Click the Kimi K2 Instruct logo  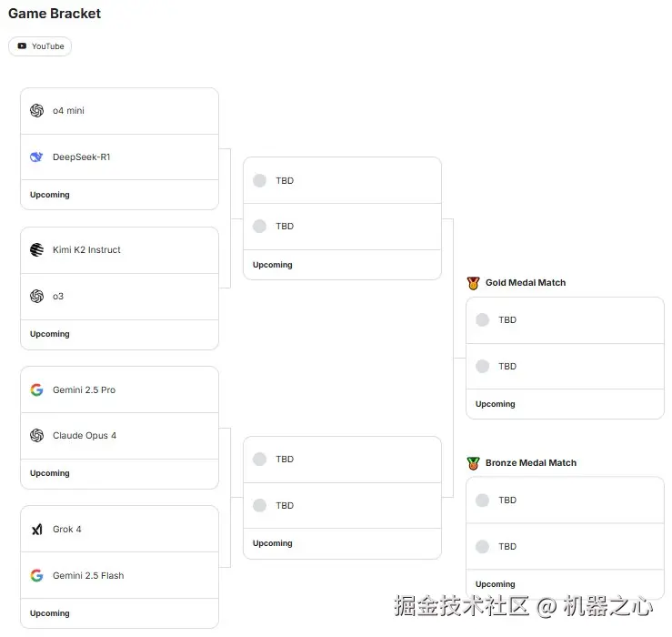pos(37,250)
